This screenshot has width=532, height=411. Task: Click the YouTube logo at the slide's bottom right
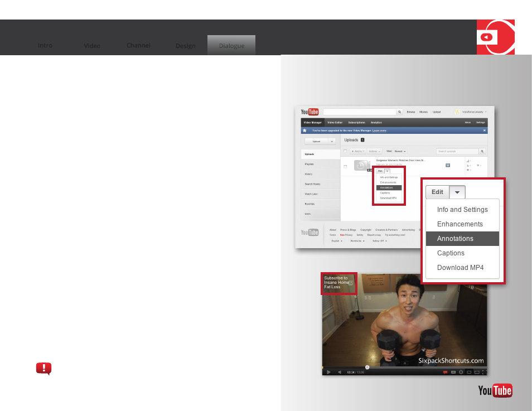495,390
